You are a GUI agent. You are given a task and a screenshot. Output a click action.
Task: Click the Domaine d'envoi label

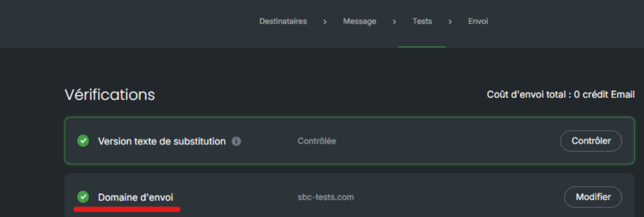point(135,197)
